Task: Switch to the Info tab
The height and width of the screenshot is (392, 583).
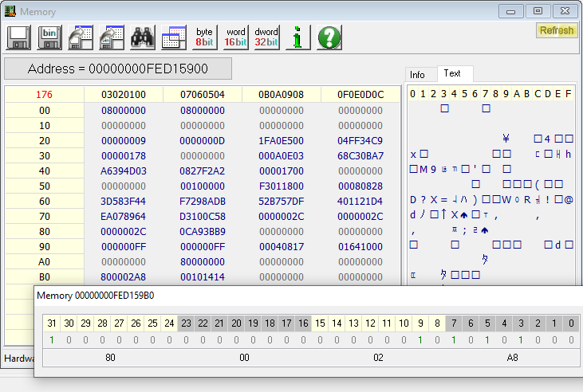Action: tap(418, 74)
